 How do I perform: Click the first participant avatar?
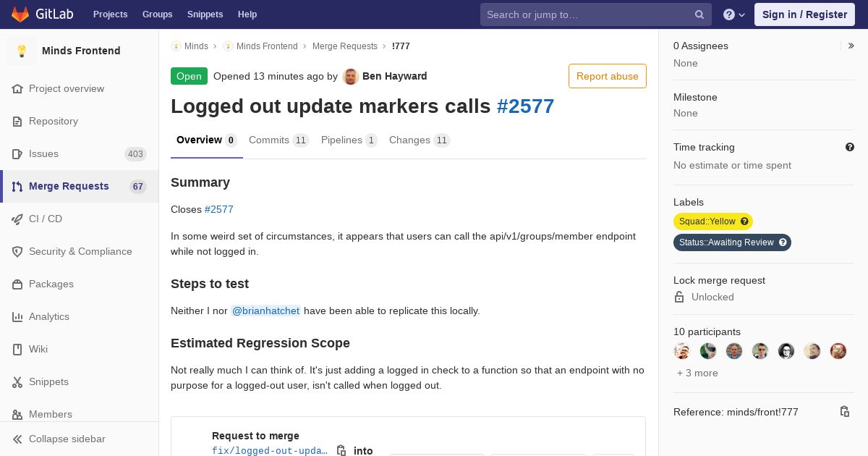(682, 351)
